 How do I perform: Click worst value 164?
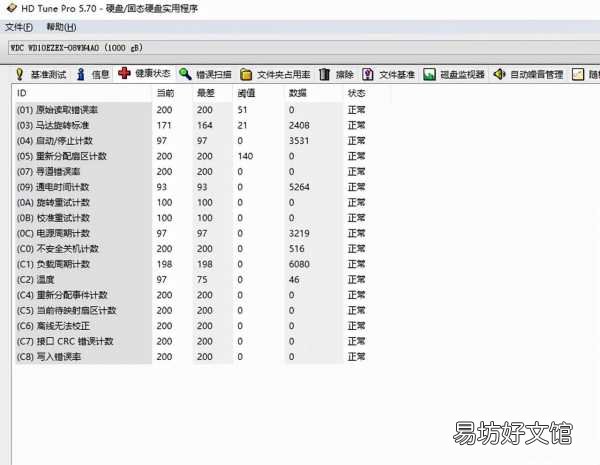tap(205, 125)
